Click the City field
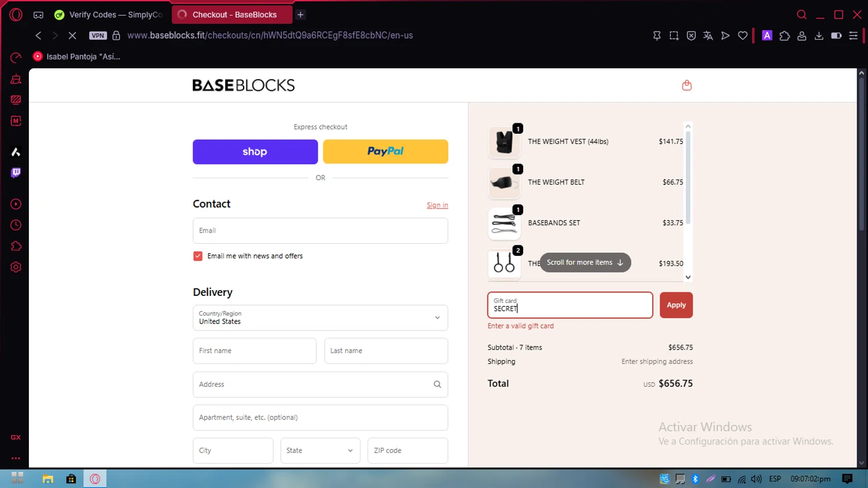868x488 pixels. point(233,450)
